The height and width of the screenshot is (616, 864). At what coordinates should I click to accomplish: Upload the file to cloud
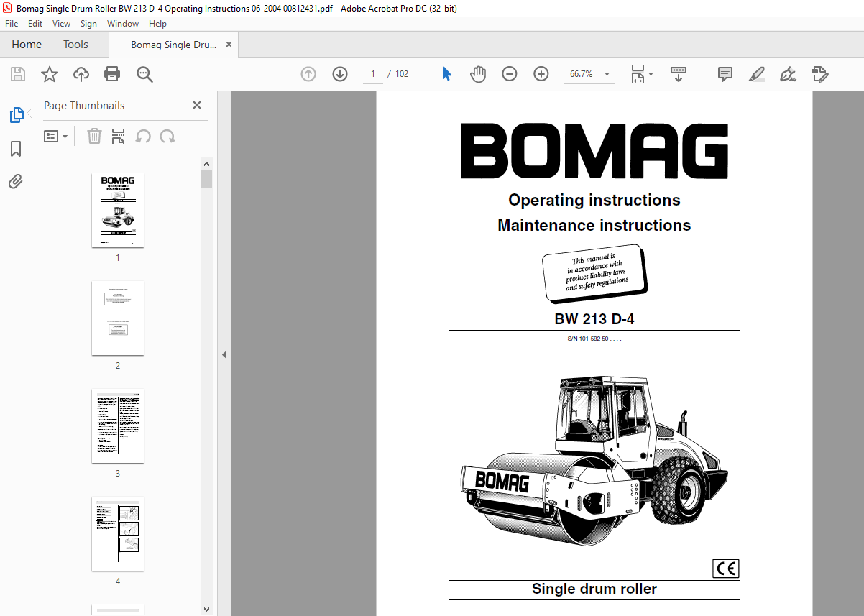click(81, 74)
